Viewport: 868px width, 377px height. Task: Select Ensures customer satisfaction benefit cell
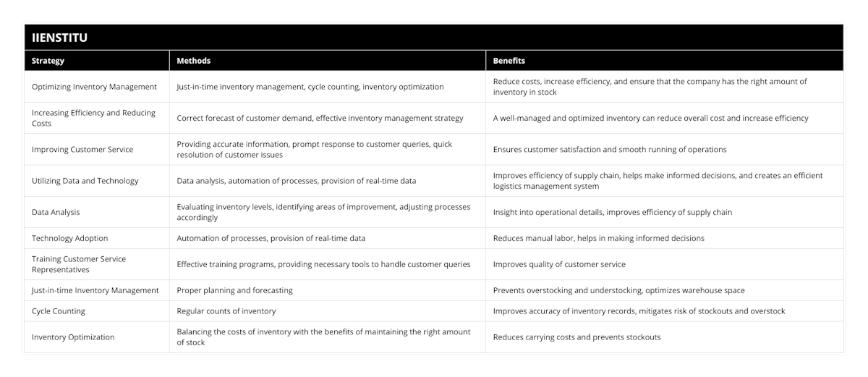coord(664,149)
